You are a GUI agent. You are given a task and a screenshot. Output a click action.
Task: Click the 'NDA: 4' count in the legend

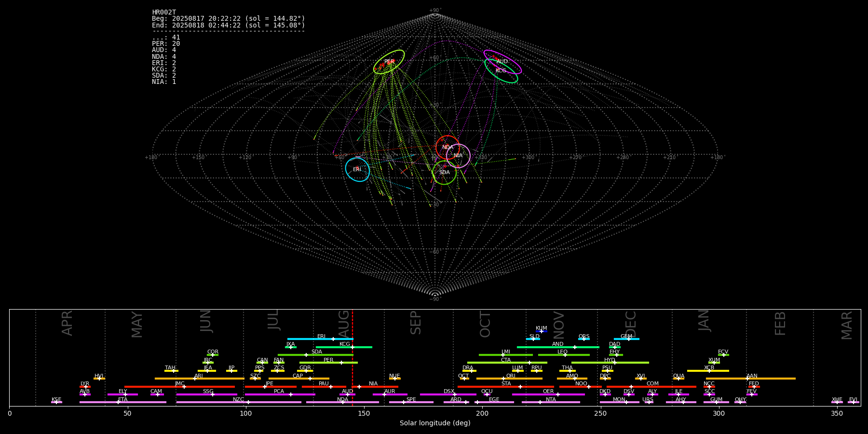coord(164,56)
